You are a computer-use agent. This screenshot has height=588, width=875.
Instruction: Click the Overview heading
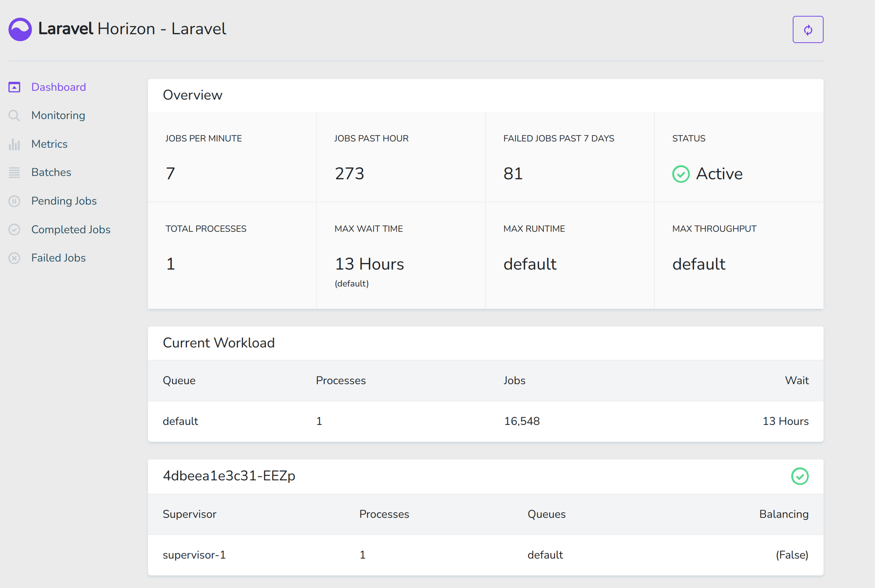[x=192, y=95]
